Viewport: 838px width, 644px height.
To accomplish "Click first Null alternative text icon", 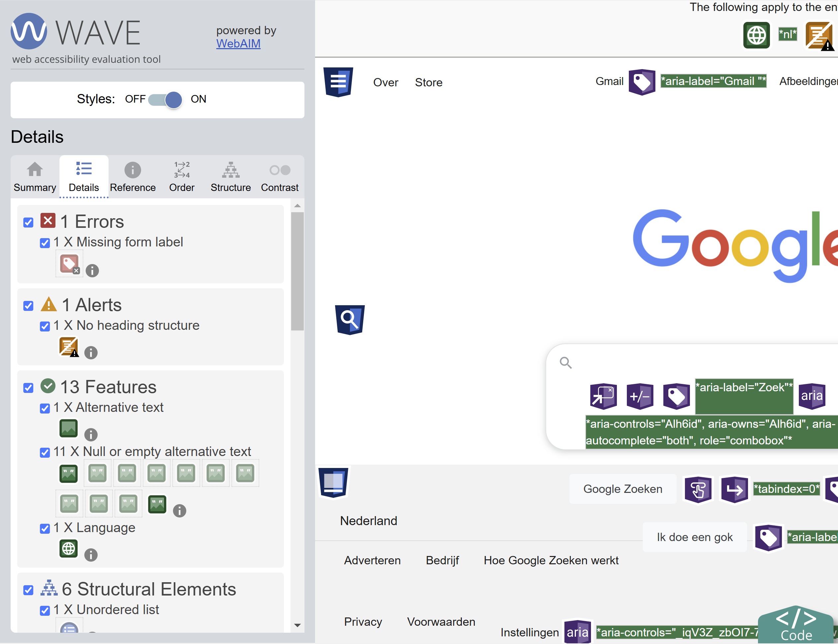I will coord(69,473).
